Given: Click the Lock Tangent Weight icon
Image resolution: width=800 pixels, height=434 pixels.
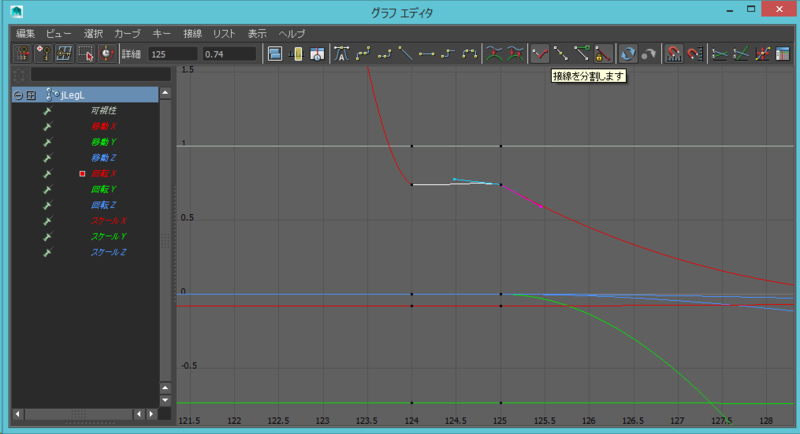Looking at the screenshot, I should (603, 54).
